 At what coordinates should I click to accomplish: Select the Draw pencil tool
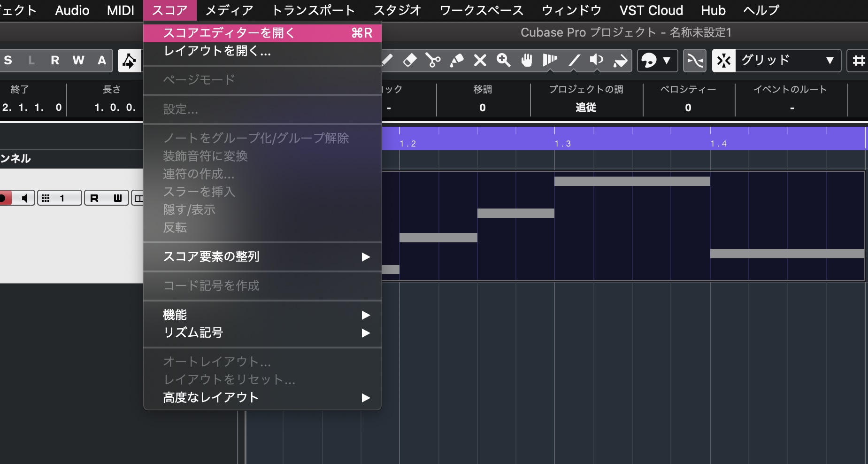pos(387,60)
